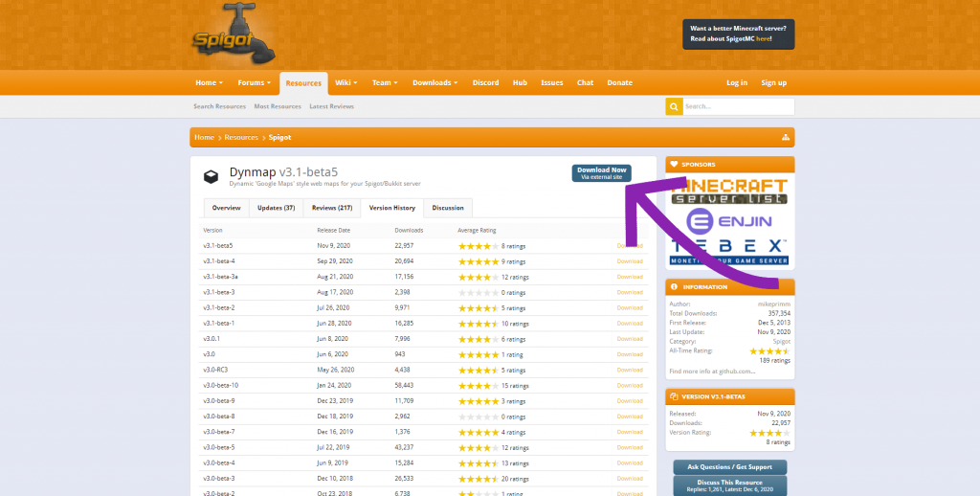Switch to the Overview tab
Image resolution: width=980 pixels, height=496 pixels.
click(226, 208)
